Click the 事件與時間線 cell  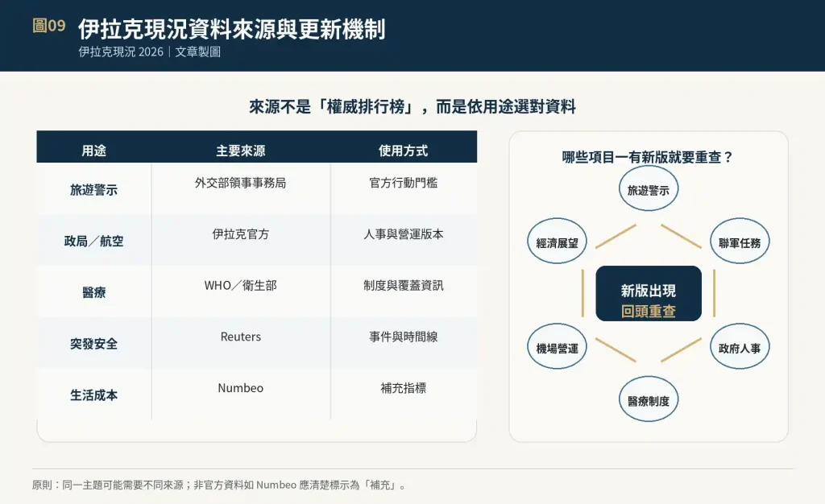(403, 337)
